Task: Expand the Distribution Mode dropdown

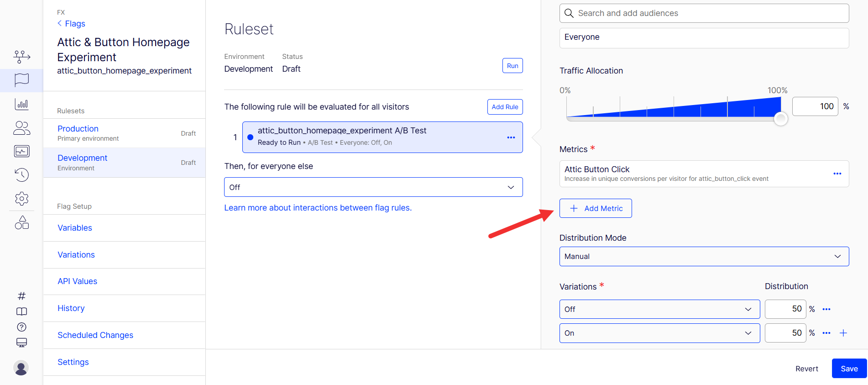Action: tap(704, 257)
